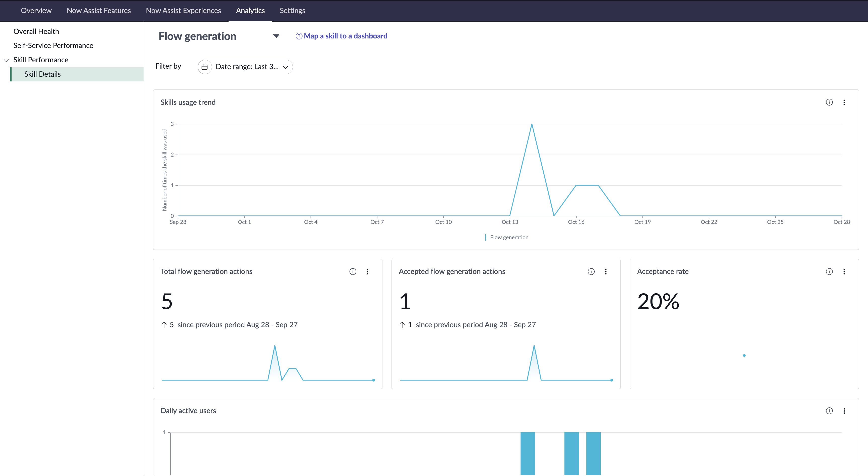Screen dimensions: 868x476
Task: Click the Sep 28 axis label
Action: tap(178, 222)
